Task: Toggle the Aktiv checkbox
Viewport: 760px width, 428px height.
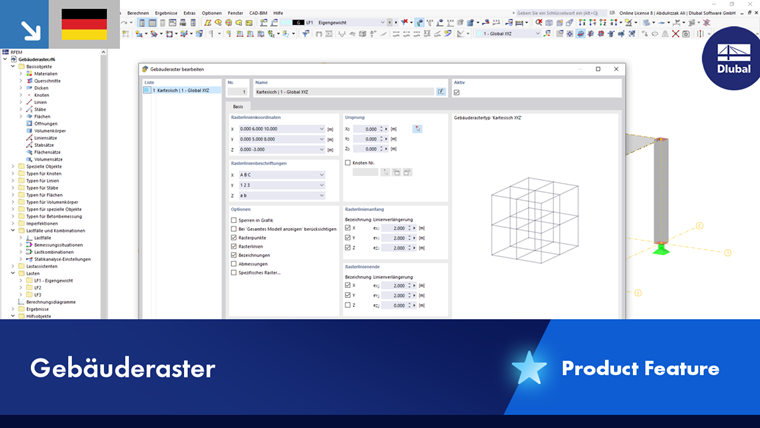Action: coord(457,92)
